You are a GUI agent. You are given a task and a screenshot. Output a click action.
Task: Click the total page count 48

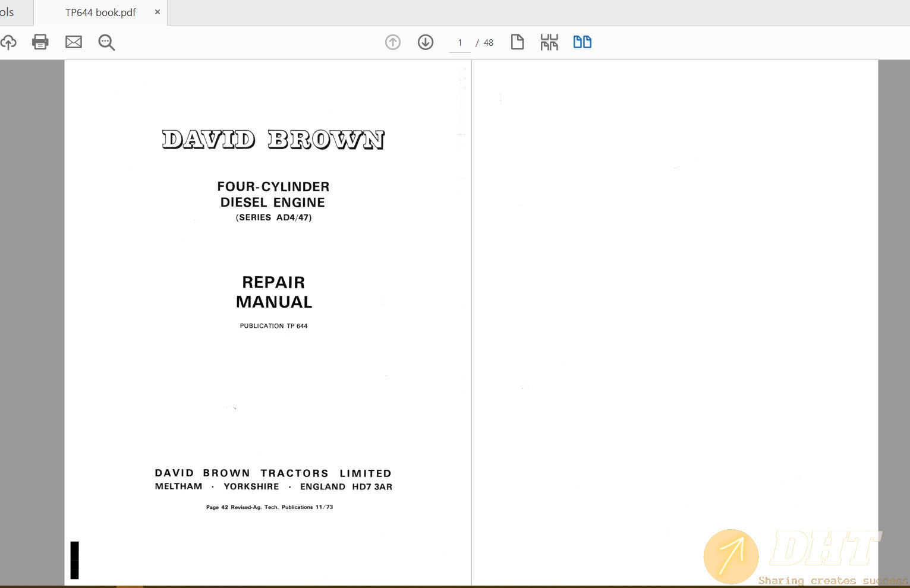pyautogui.click(x=489, y=43)
